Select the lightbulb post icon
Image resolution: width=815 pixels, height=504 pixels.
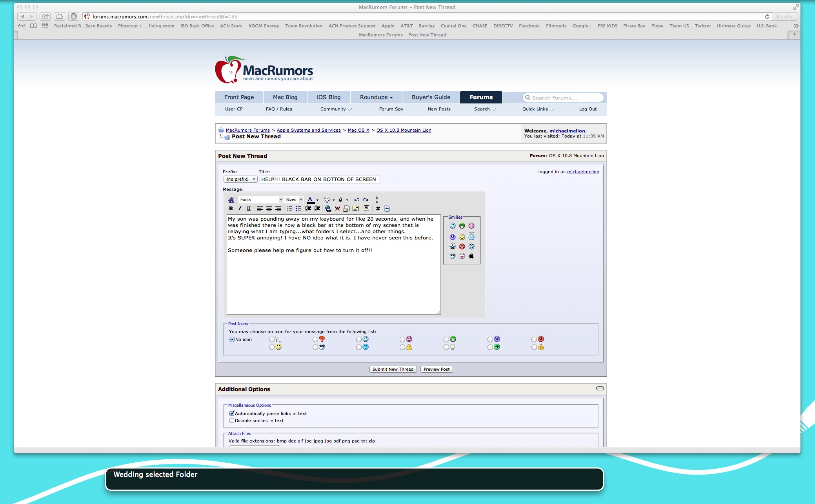pyautogui.click(x=446, y=347)
